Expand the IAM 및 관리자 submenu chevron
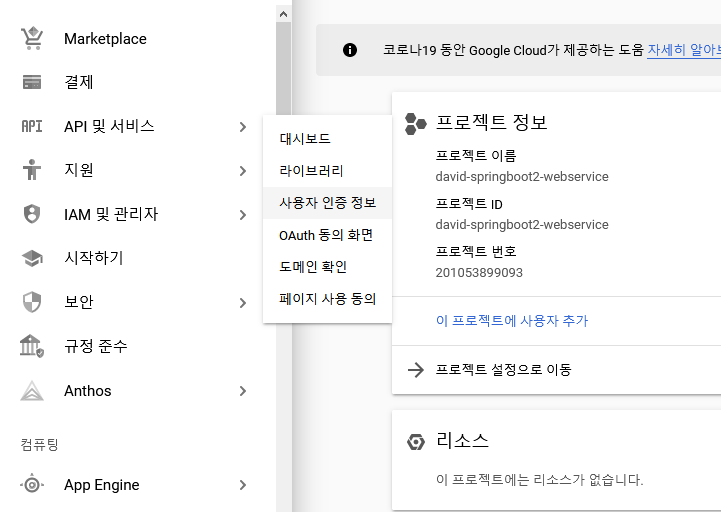The width and height of the screenshot is (721, 512). tap(243, 215)
